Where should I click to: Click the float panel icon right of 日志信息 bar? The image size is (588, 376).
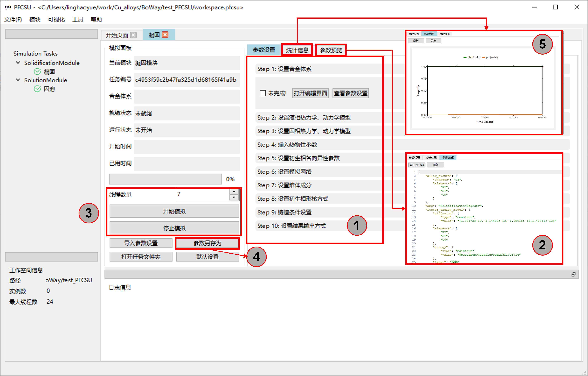[573, 274]
